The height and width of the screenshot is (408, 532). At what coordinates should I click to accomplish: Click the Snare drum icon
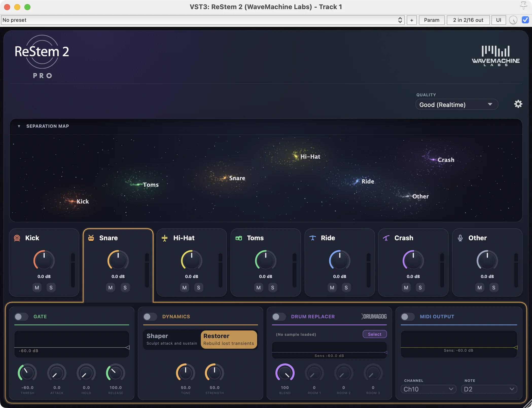[x=91, y=238]
